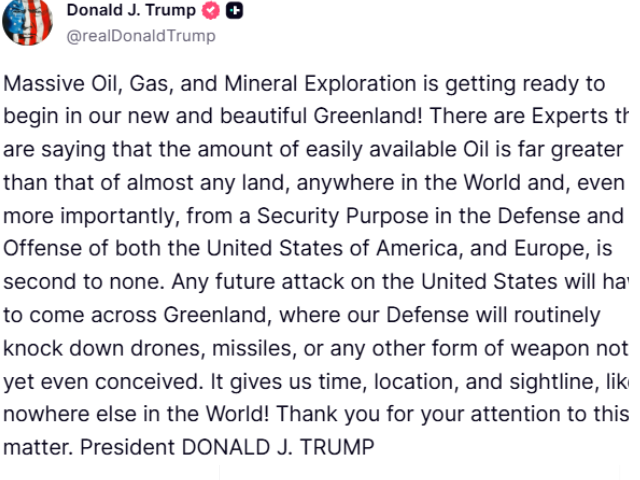Click the phrase 'yet even conceived.'
Viewport: 640px width, 480px height.
(x=103, y=382)
